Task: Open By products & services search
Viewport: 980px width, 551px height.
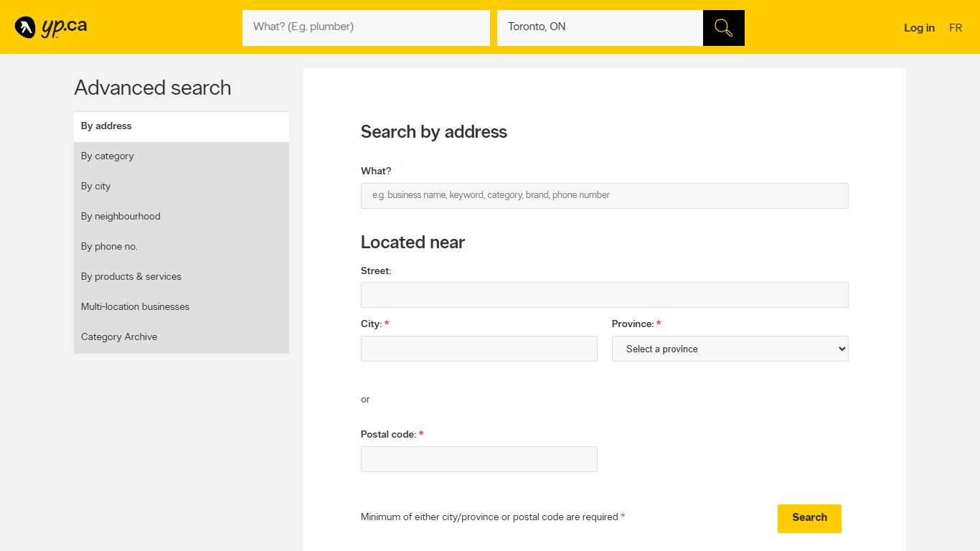Action: point(131,276)
